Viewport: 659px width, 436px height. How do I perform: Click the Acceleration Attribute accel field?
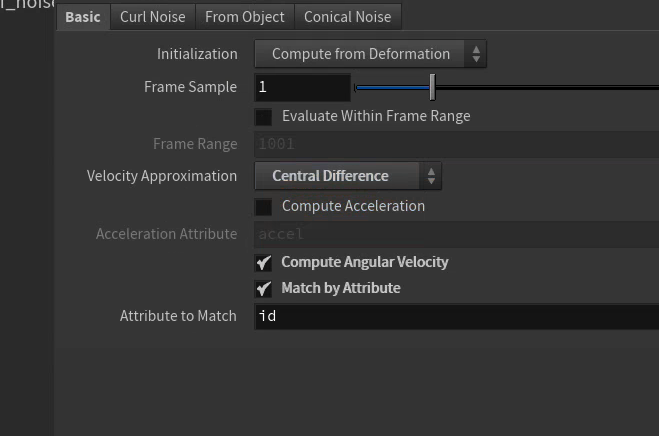(456, 234)
